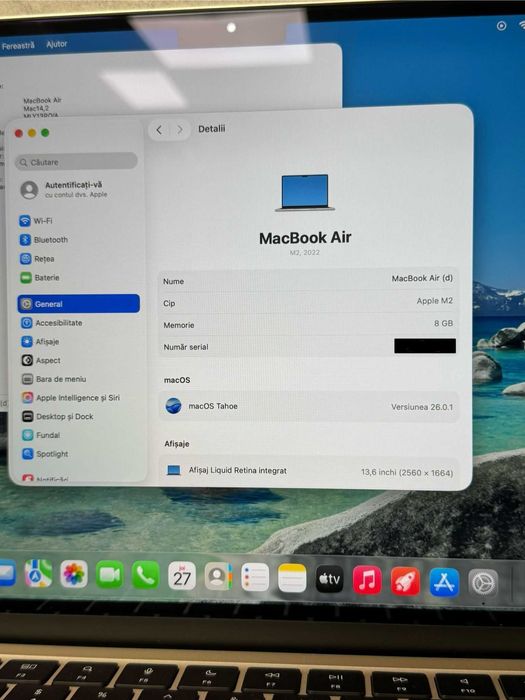525x700 pixels.
Task: Open Calendar showing 27 in Dock
Action: click(x=182, y=576)
